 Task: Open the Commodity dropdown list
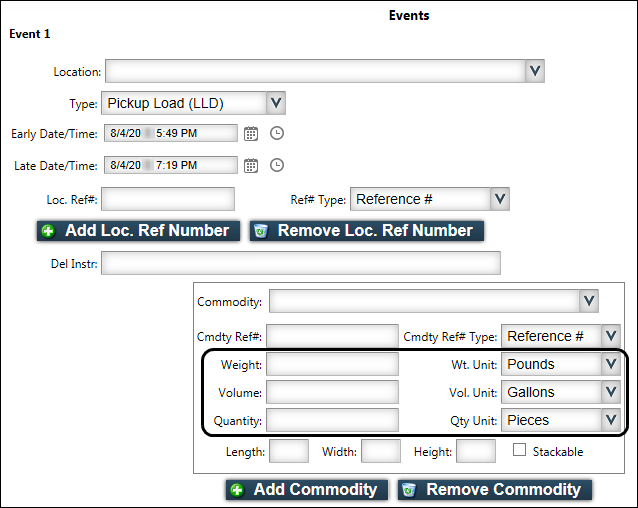point(589,301)
